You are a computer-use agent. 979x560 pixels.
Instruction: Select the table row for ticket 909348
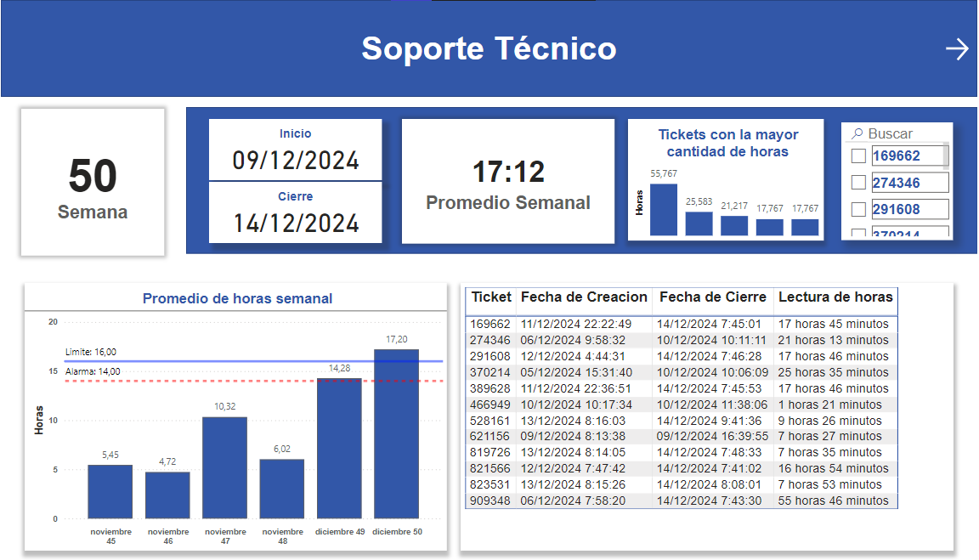point(680,501)
